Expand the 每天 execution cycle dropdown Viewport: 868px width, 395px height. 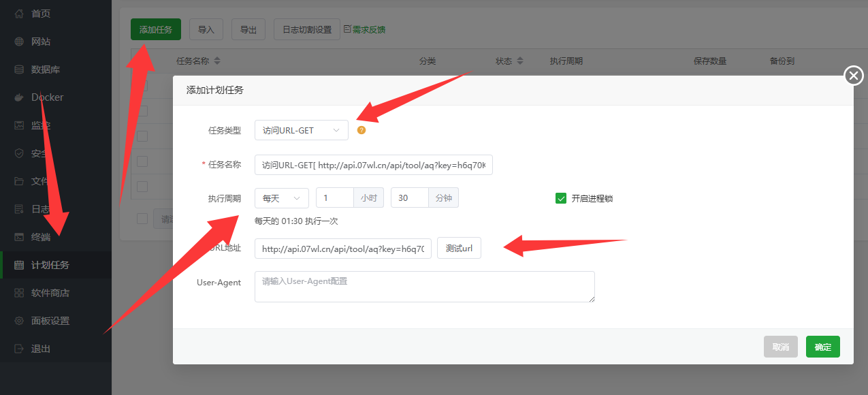point(281,198)
